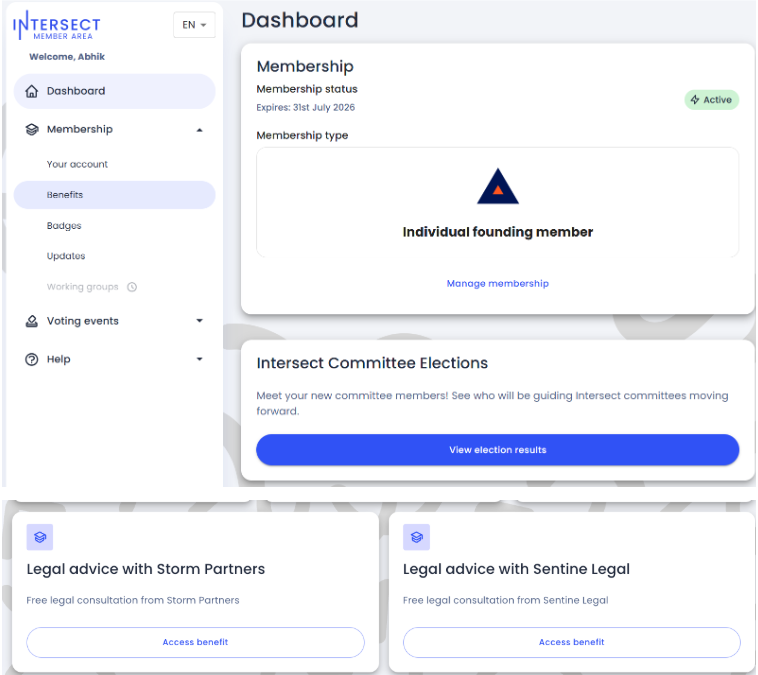The image size is (758, 675).
Task: Click the Sentine Legal benefit card icon
Action: coord(416,537)
